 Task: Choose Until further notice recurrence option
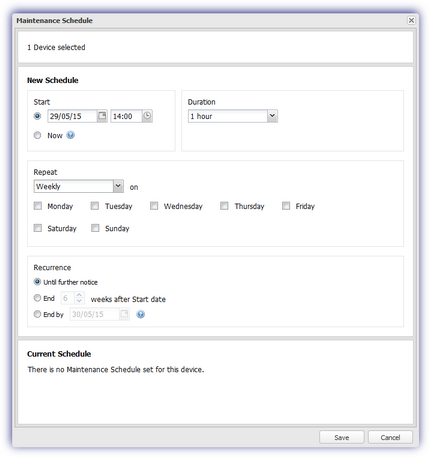click(x=37, y=282)
